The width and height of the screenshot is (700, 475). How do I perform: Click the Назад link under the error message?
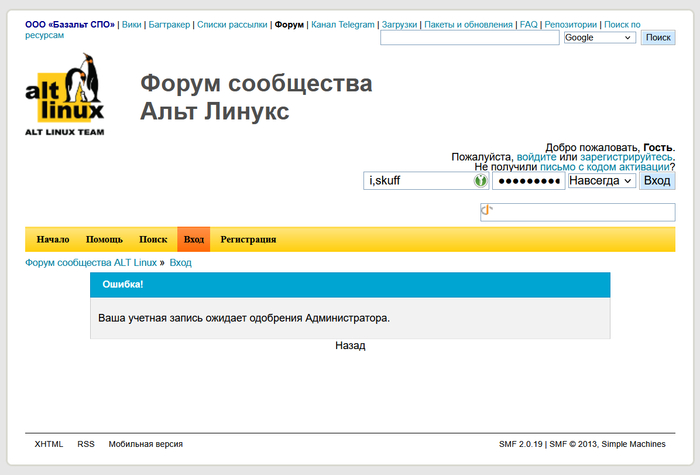click(350, 346)
